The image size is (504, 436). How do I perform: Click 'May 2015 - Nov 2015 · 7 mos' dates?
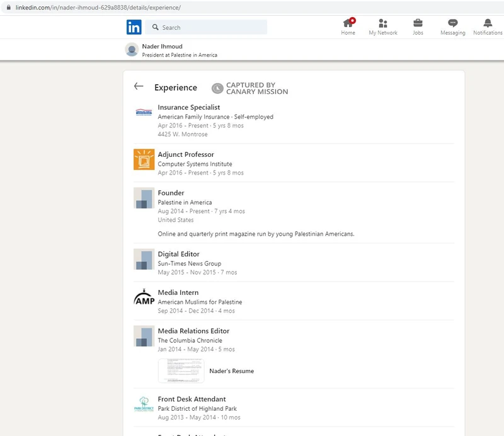tap(197, 272)
